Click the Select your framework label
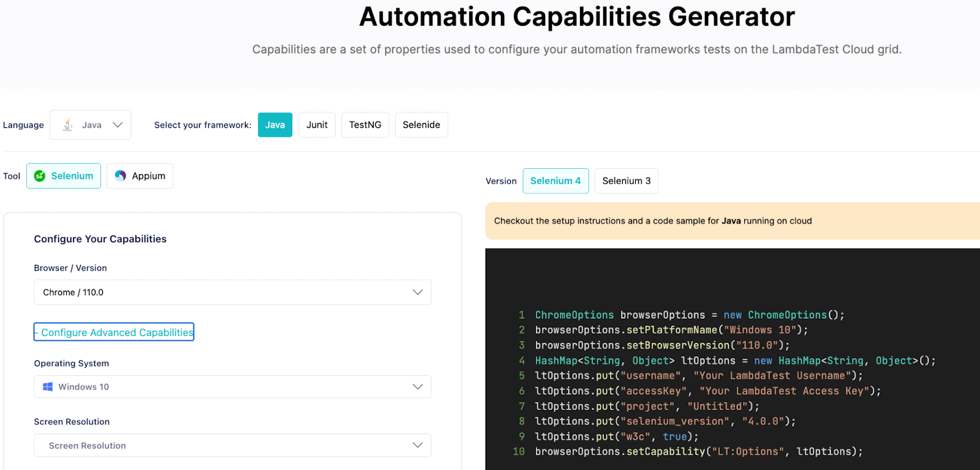 click(203, 125)
